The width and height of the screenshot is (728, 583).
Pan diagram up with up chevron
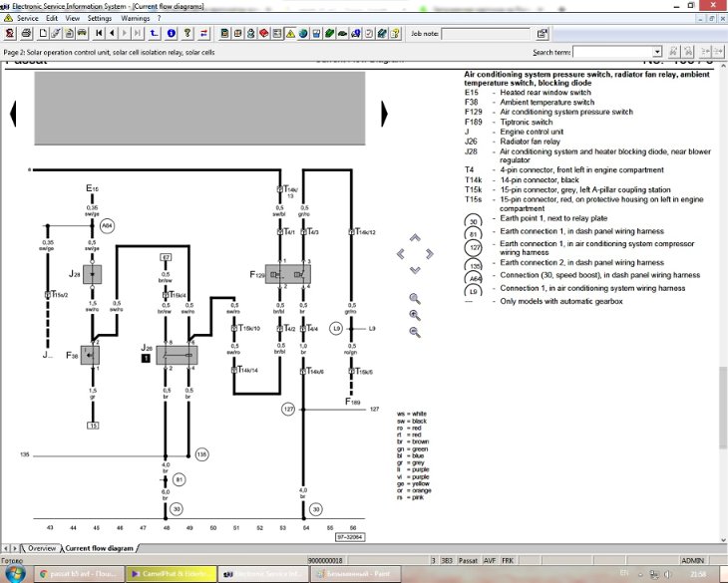click(415, 238)
